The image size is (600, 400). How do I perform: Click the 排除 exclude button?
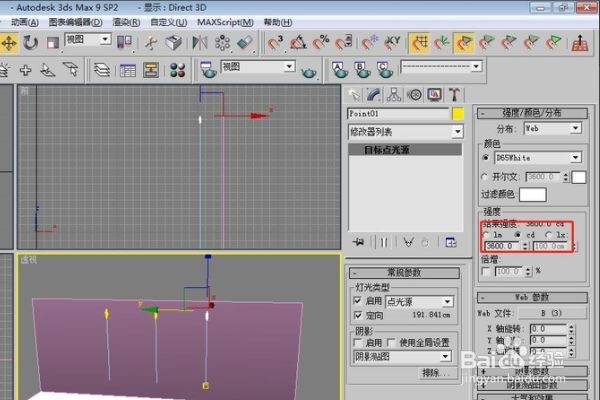pos(436,373)
